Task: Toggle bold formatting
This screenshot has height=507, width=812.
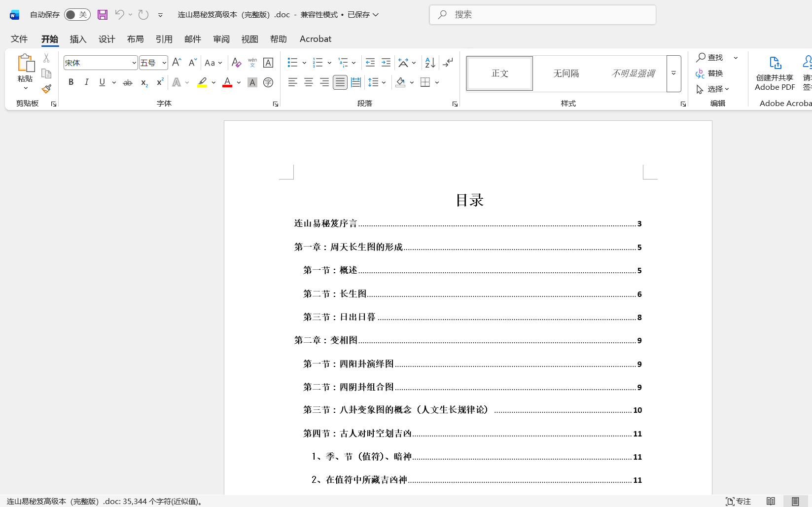Action: click(x=71, y=82)
